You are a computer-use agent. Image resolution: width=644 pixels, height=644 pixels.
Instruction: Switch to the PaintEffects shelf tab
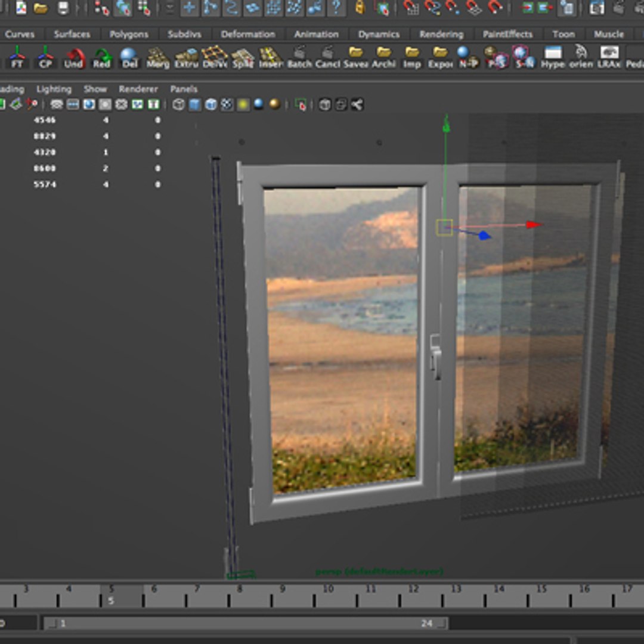click(507, 34)
